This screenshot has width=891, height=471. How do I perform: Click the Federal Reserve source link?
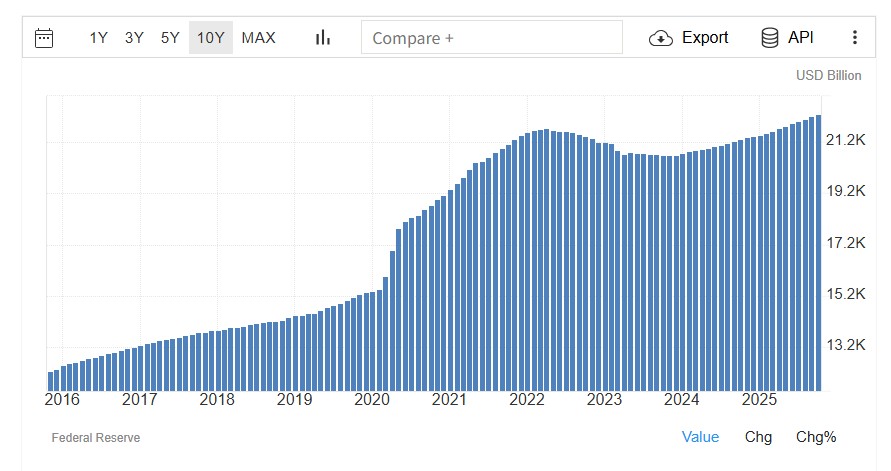[x=96, y=438]
